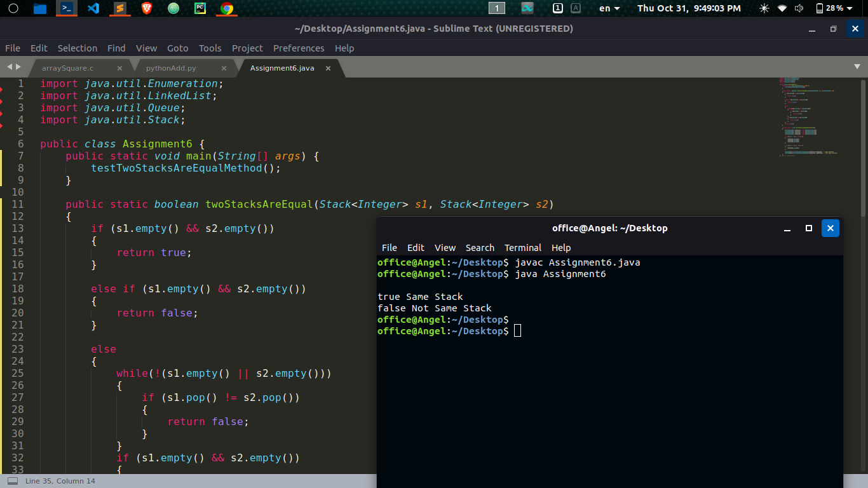Click the brightness indicator in the tray

click(x=764, y=8)
